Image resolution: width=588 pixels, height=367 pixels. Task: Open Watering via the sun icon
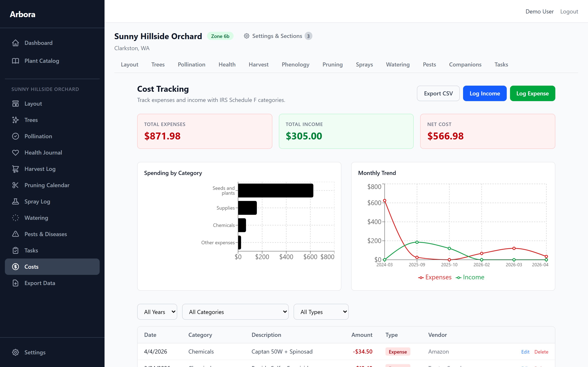click(16, 218)
